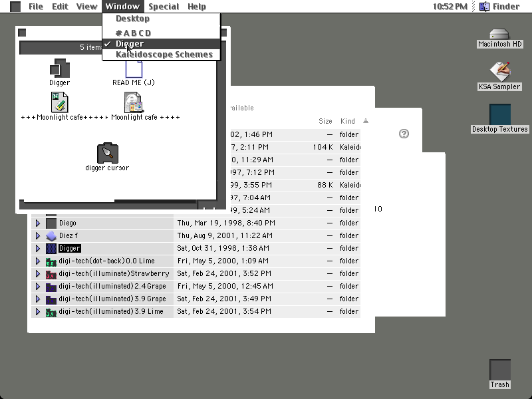
Task: Expand the Diego folder disclosure triangle
Action: point(38,223)
